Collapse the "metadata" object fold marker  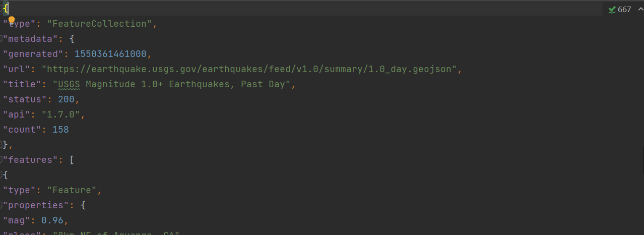pos(2,39)
